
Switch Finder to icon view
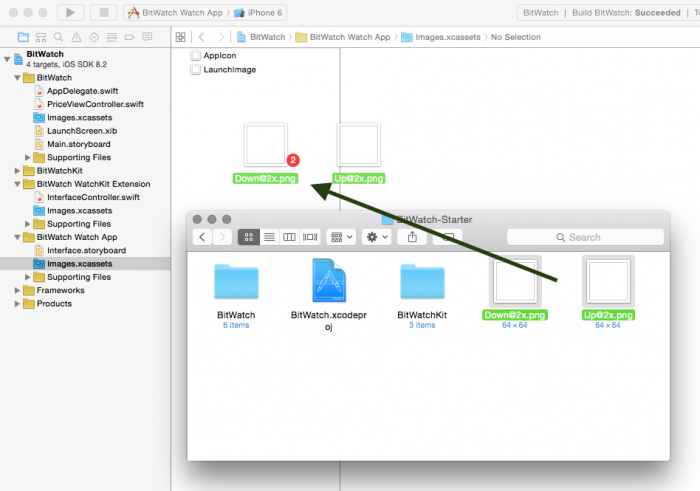pyautogui.click(x=249, y=237)
